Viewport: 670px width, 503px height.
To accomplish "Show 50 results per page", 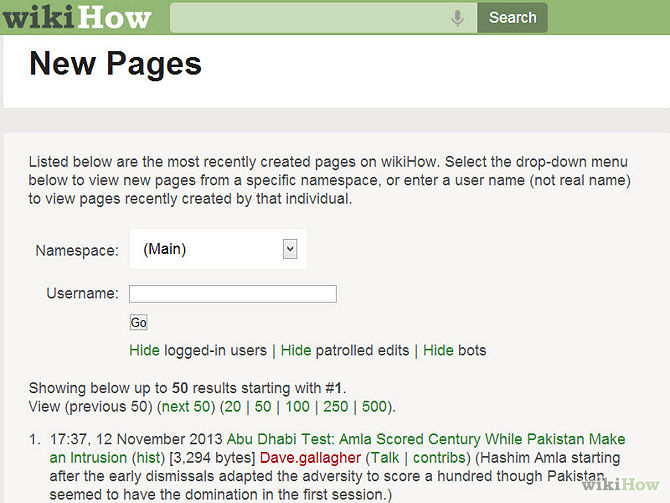I will point(263,406).
